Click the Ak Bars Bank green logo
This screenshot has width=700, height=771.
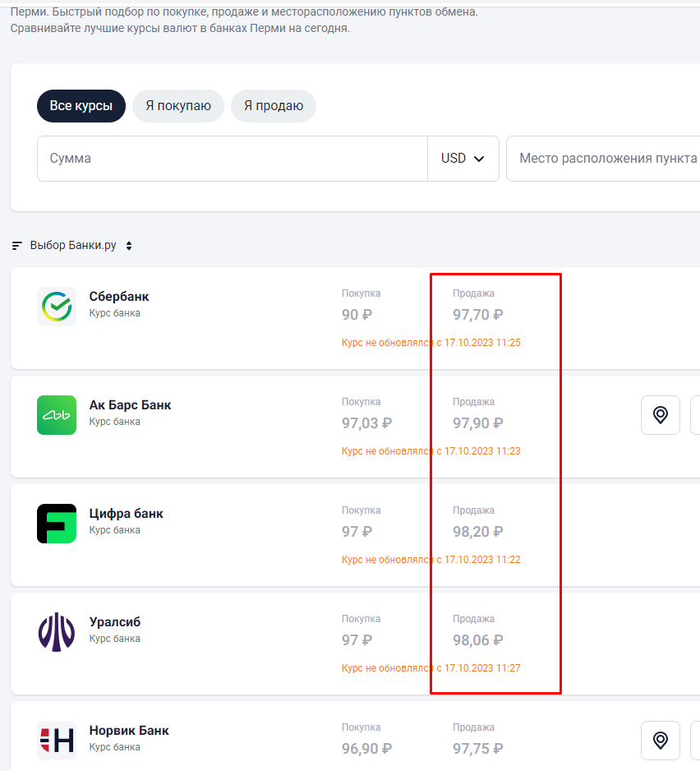(57, 415)
